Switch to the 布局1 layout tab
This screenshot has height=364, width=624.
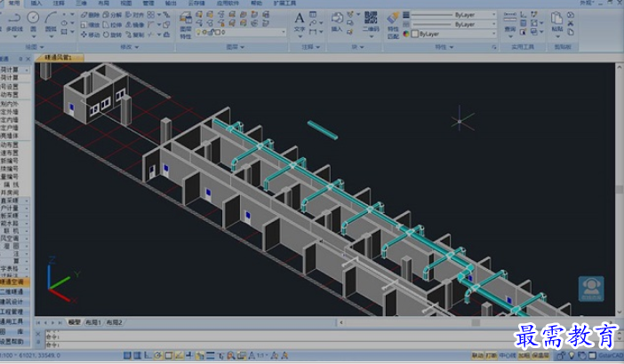tap(93, 322)
